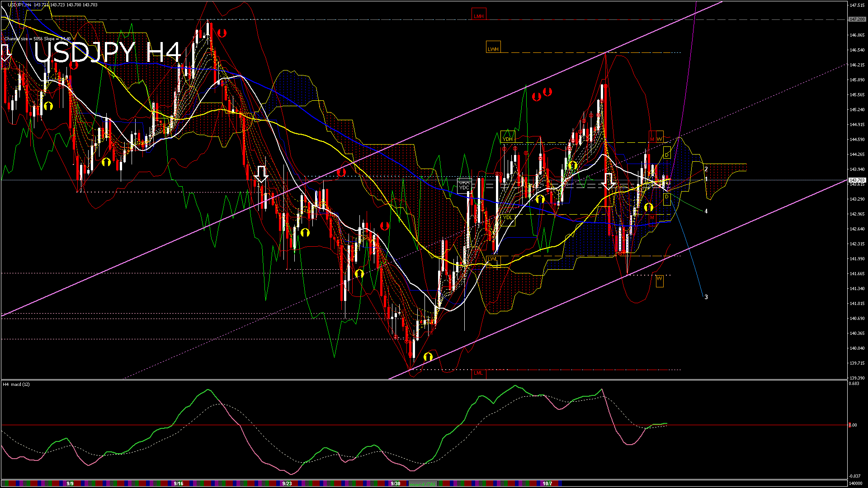Click the yellow up-arrow marker below the USDJPY title
The height and width of the screenshot is (488, 868).
pos(48,106)
